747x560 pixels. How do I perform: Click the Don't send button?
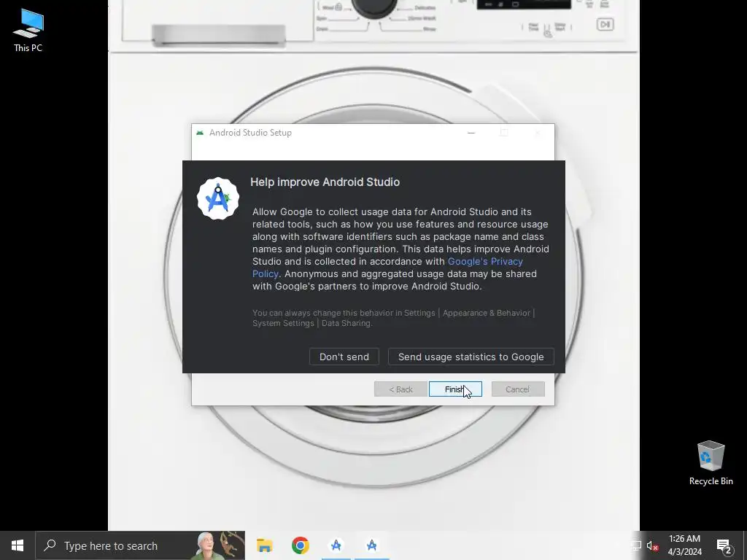(x=344, y=357)
